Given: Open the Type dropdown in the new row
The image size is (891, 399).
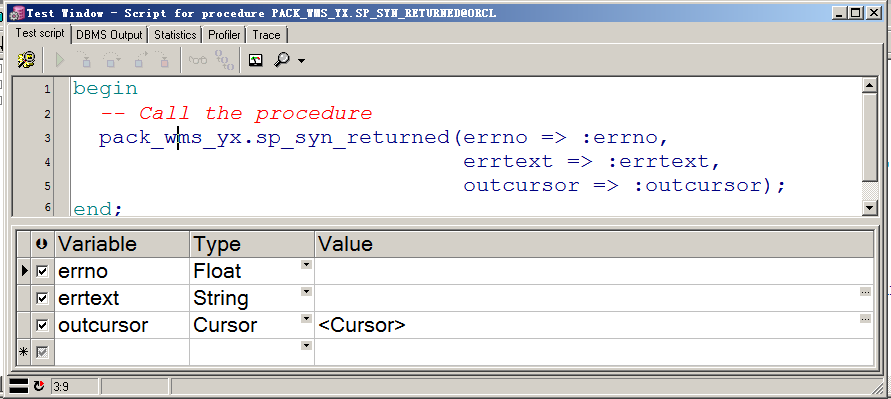Looking at the screenshot, I should [306, 345].
